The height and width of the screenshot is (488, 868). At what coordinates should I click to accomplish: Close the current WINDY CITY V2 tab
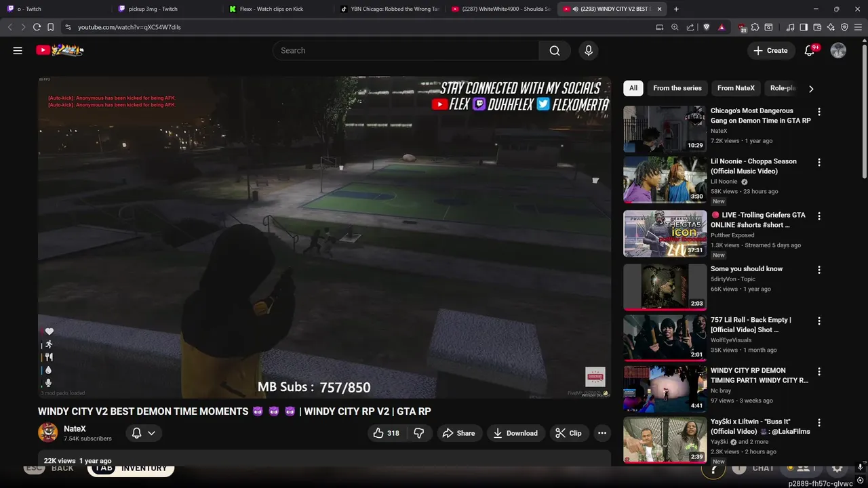point(659,9)
